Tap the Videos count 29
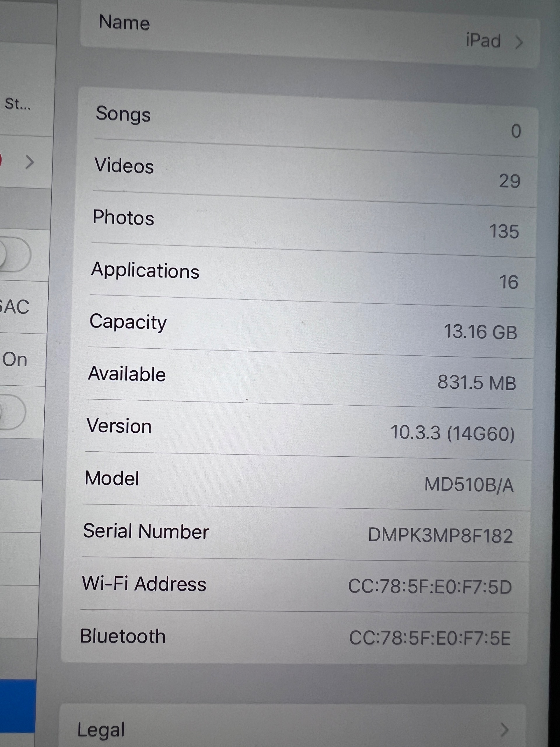The height and width of the screenshot is (747, 560). click(x=510, y=181)
